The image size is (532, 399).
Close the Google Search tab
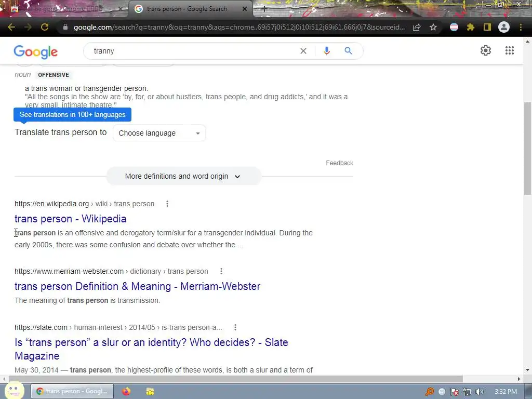pyautogui.click(x=245, y=9)
